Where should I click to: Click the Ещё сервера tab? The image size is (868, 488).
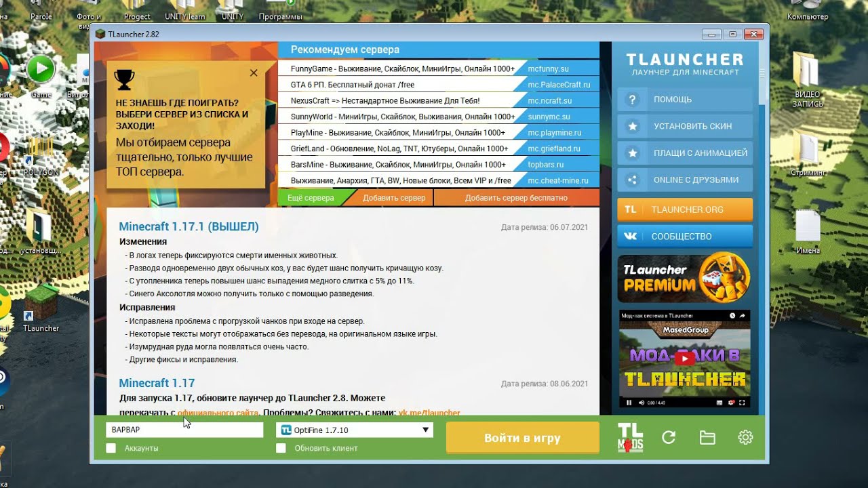pos(311,198)
